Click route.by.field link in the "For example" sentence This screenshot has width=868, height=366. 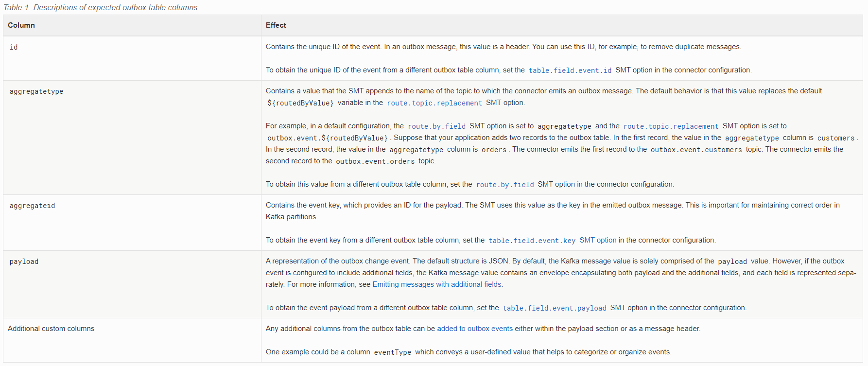436,126
